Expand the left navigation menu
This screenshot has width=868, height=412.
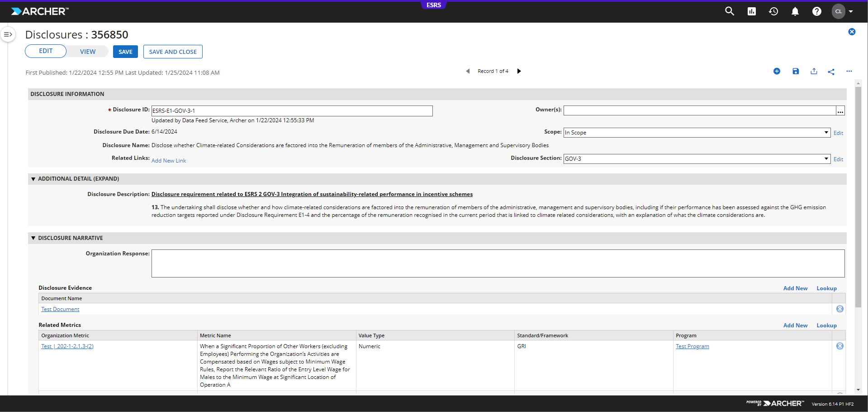8,34
